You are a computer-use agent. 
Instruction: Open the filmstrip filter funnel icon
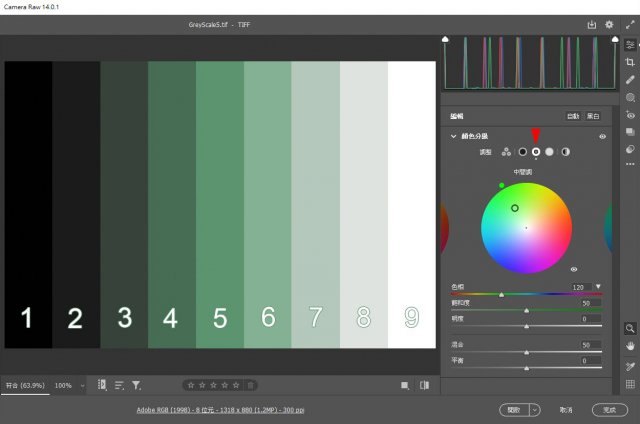pyautogui.click(x=136, y=385)
